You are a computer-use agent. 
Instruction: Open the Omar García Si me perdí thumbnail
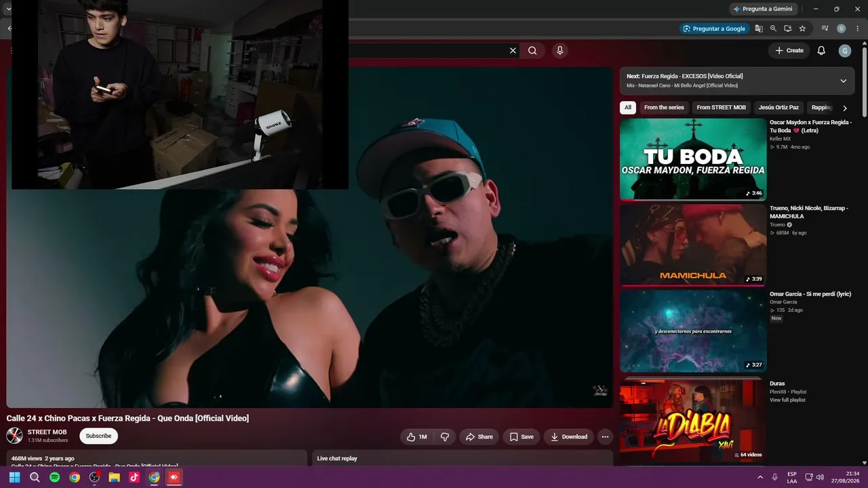693,331
